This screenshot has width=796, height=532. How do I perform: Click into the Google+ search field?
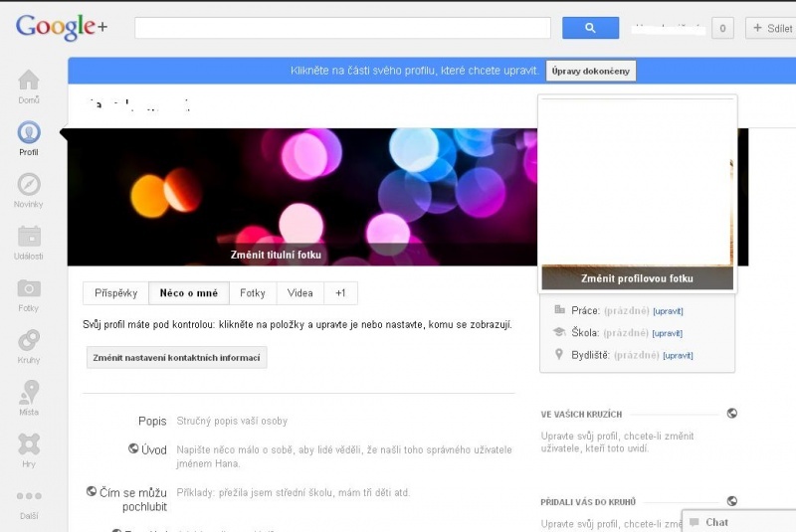point(342,28)
